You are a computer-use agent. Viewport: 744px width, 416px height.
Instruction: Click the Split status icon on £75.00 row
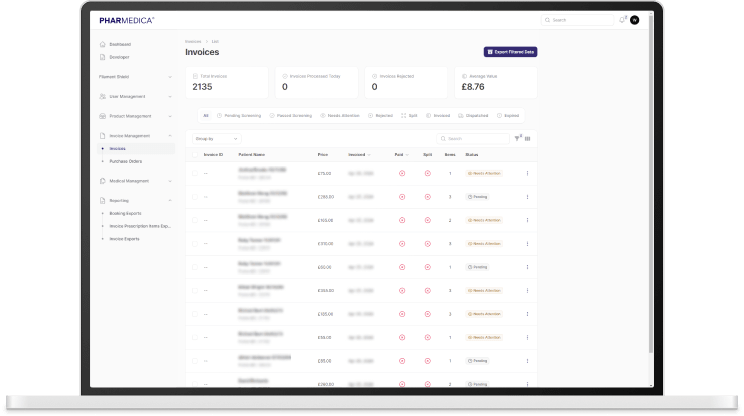tap(428, 174)
